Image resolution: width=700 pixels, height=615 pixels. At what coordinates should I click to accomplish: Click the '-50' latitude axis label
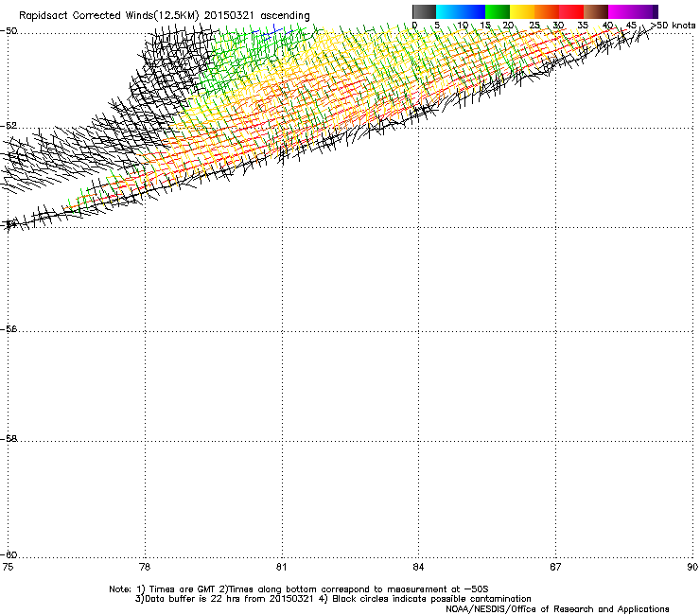(9, 31)
